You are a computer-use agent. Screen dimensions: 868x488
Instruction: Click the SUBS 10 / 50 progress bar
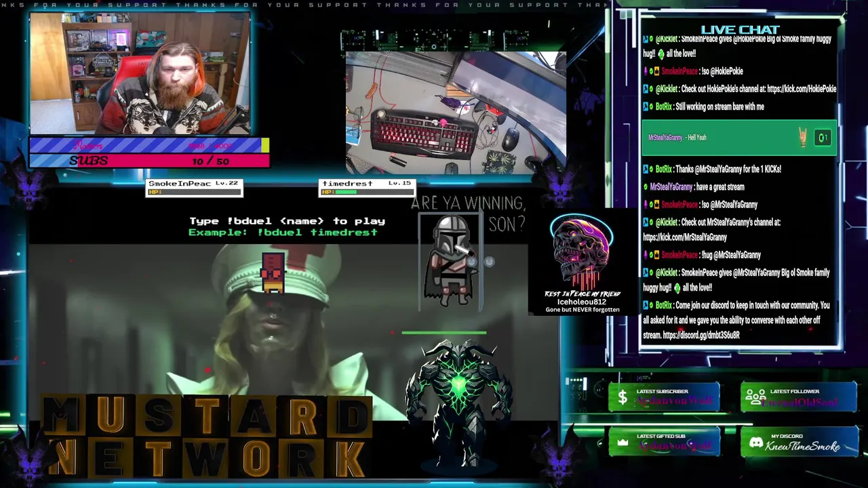tap(149, 161)
